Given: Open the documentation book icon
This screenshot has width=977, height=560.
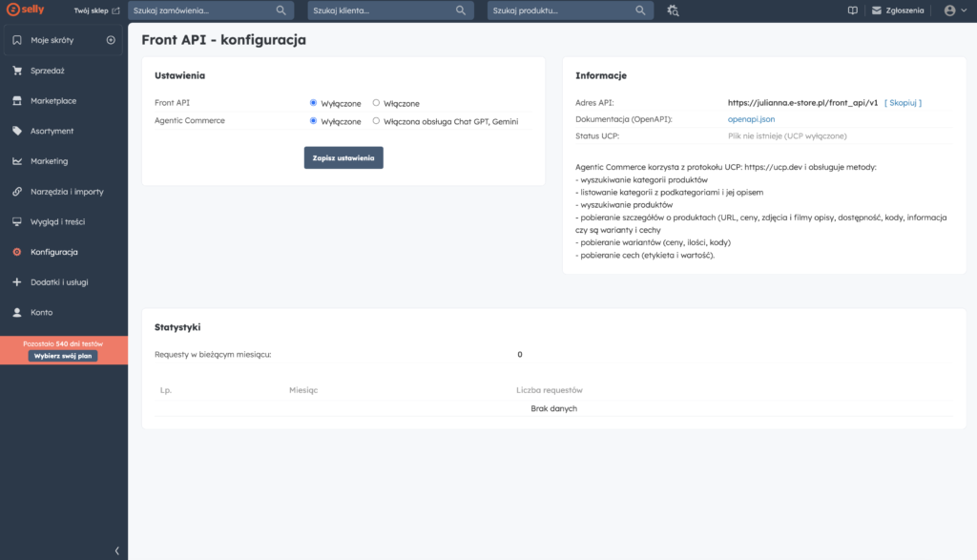Looking at the screenshot, I should point(852,10).
